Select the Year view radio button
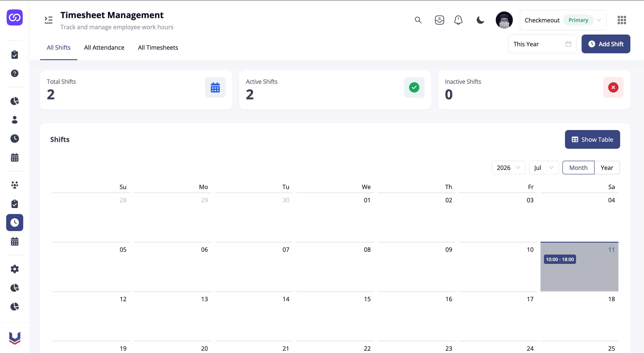 (x=607, y=168)
